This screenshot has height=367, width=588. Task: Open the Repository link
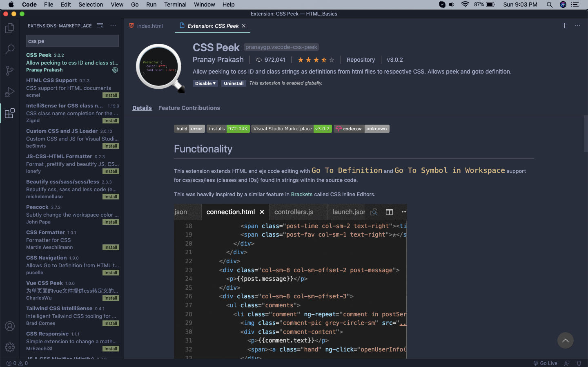361,60
